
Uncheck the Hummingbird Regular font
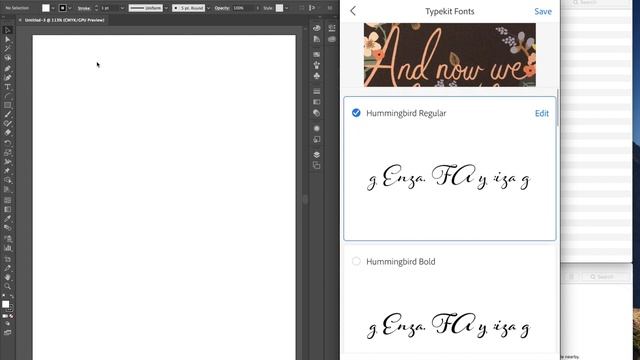356,113
